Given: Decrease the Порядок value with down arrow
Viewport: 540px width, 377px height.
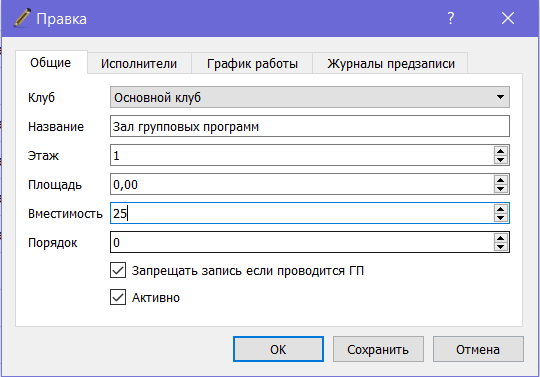Looking at the screenshot, I should [500, 247].
